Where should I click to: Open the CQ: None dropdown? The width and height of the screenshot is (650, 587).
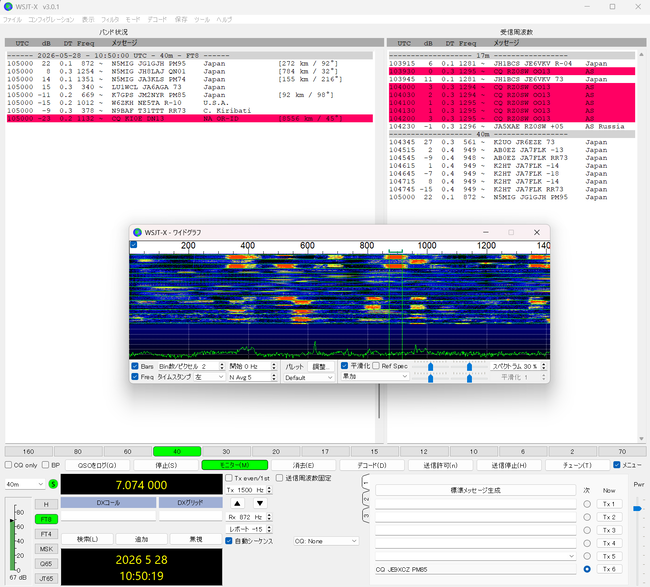pyautogui.click(x=326, y=541)
